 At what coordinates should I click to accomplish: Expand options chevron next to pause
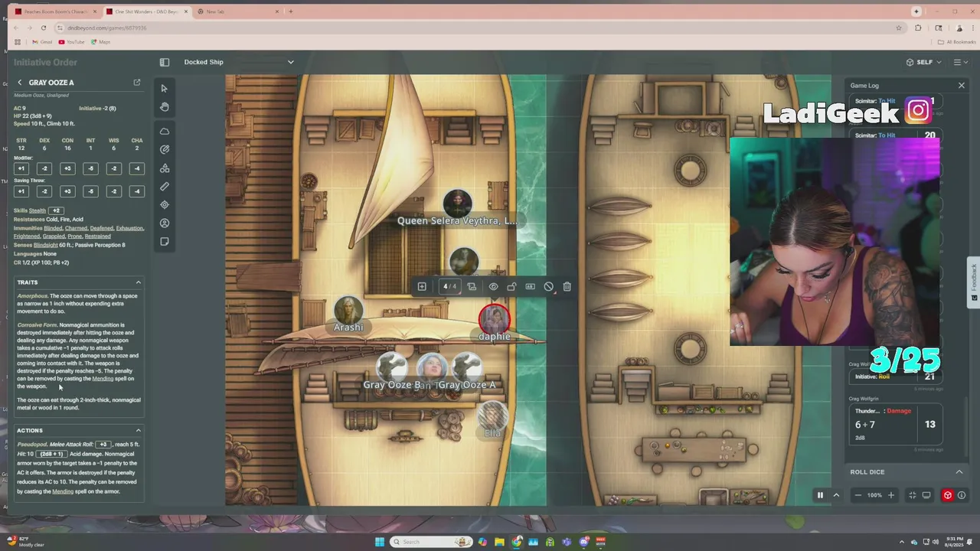tap(836, 495)
